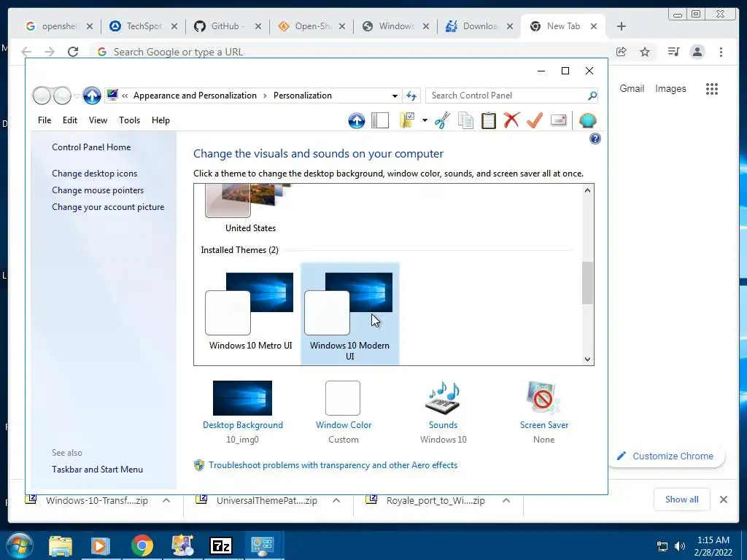Click the taskbar volume speaker icon
This screenshot has width=747, height=560.
pos(680,546)
